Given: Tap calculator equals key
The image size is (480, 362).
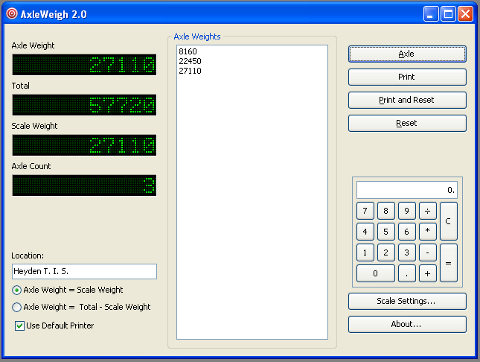Looking at the screenshot, I should click(449, 263).
